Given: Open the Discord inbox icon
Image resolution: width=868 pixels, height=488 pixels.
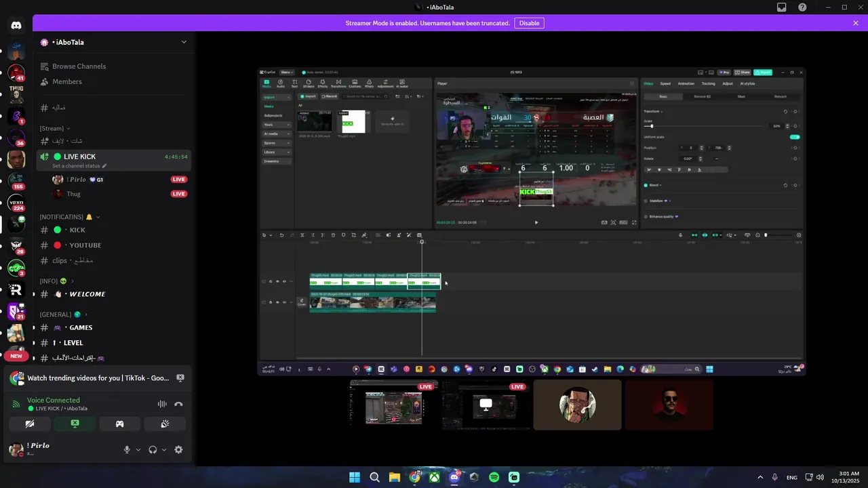Looking at the screenshot, I should pos(782,7).
